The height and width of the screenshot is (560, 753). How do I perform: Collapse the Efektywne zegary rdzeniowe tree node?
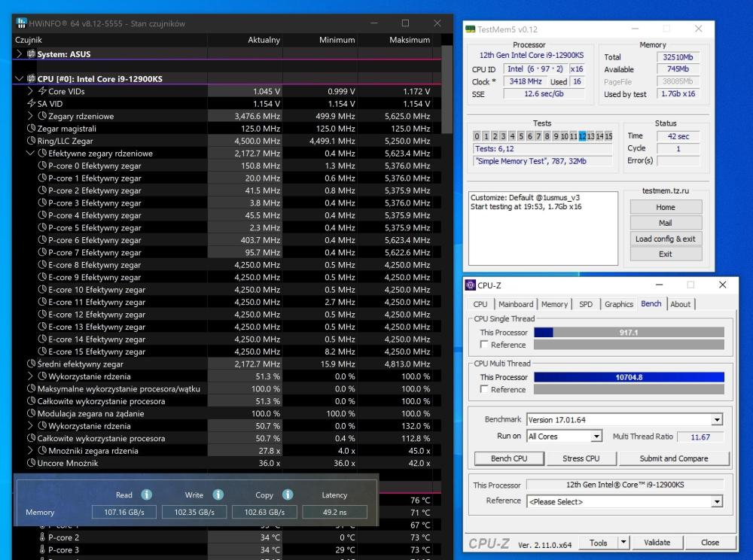[30, 154]
